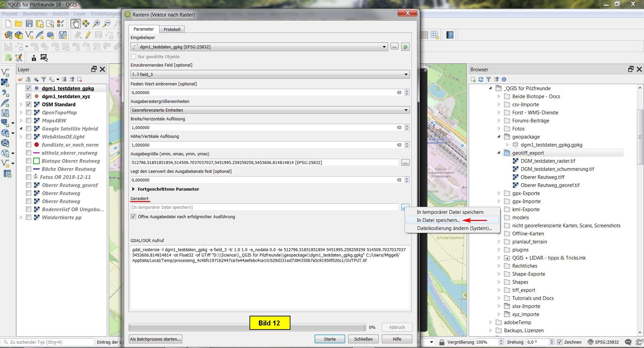
Task: Click the iterate over layer green icon
Action: point(405,47)
